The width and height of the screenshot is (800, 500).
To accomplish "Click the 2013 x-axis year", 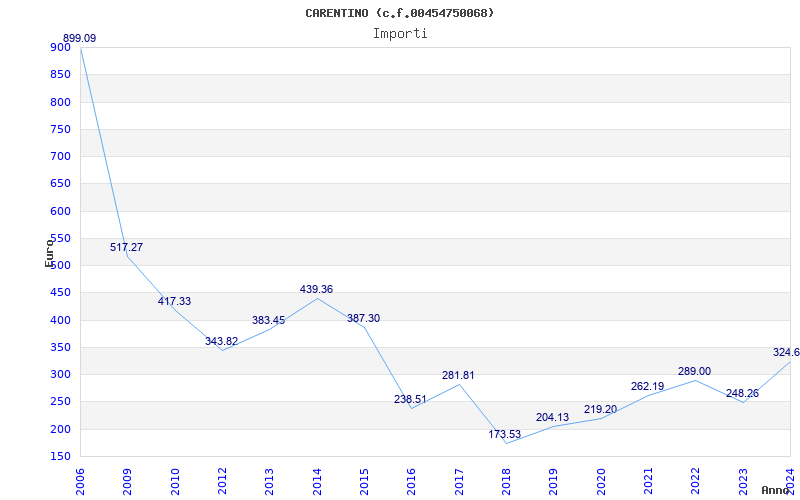I will tap(269, 482).
